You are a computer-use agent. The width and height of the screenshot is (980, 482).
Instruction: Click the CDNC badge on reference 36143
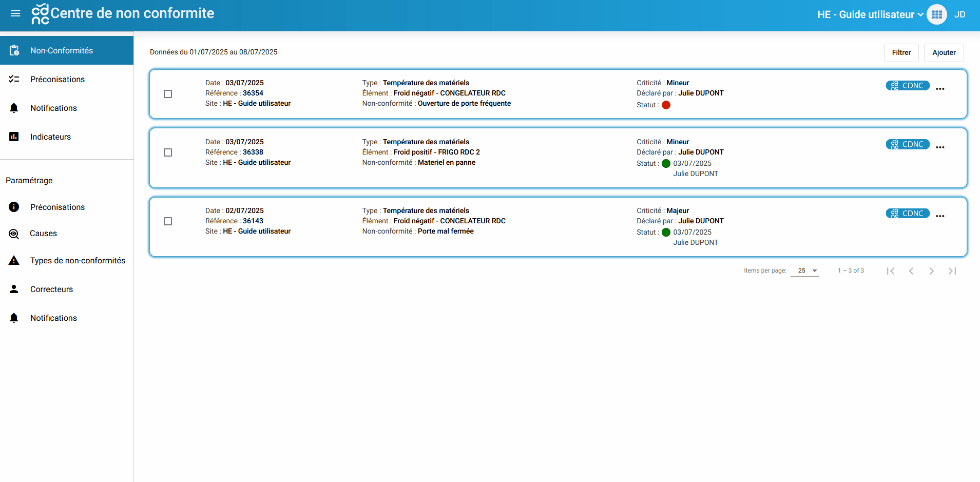click(908, 213)
